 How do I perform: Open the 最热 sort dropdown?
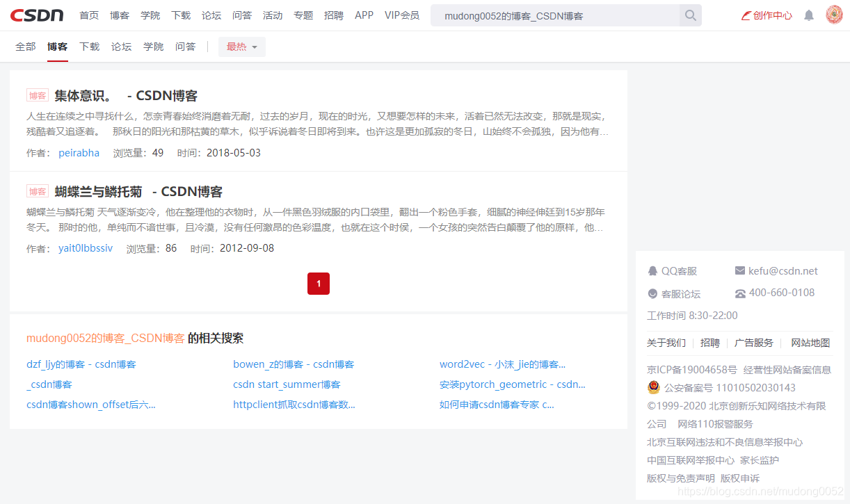click(x=242, y=47)
